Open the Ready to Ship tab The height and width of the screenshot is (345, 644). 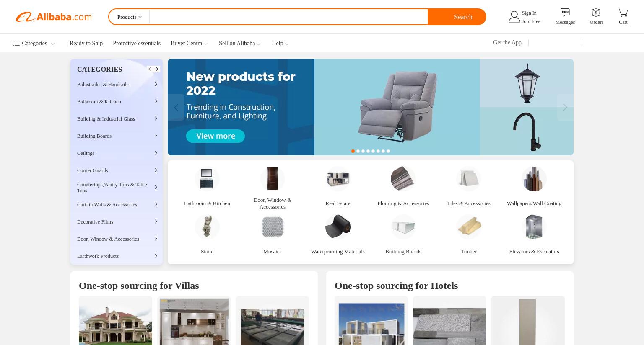point(86,44)
